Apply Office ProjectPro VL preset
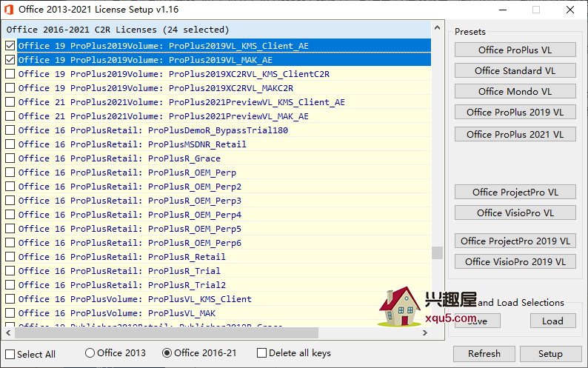The image size is (588, 368). click(515, 192)
